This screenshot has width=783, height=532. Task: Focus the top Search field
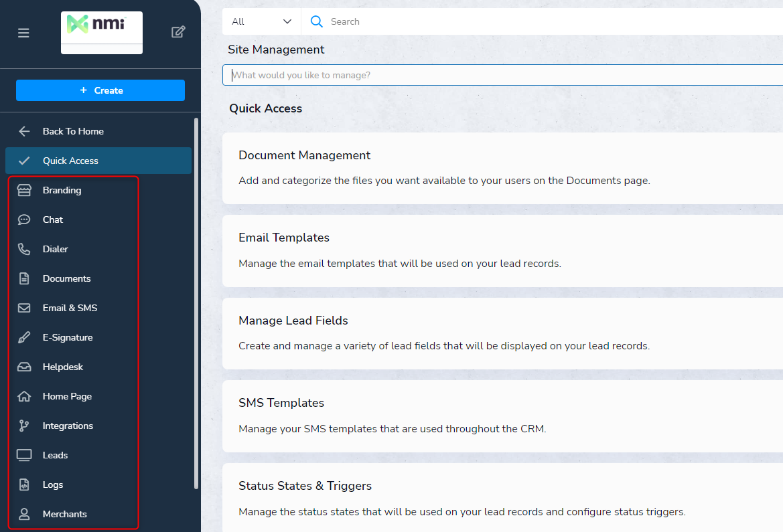(x=542, y=21)
